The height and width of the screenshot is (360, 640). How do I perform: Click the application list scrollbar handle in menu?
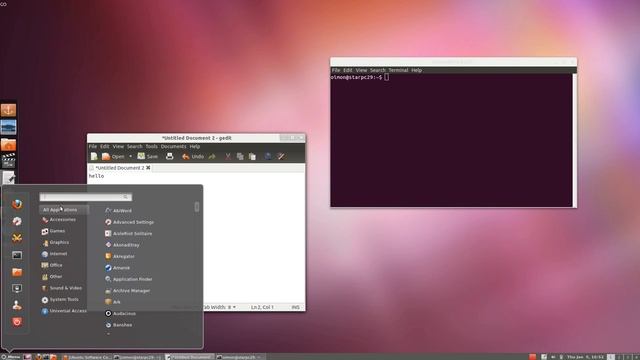(197, 207)
